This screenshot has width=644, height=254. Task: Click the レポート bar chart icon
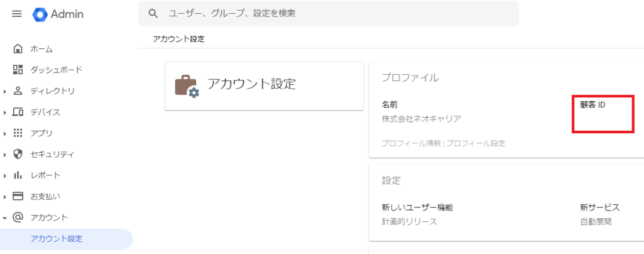pos(18,175)
